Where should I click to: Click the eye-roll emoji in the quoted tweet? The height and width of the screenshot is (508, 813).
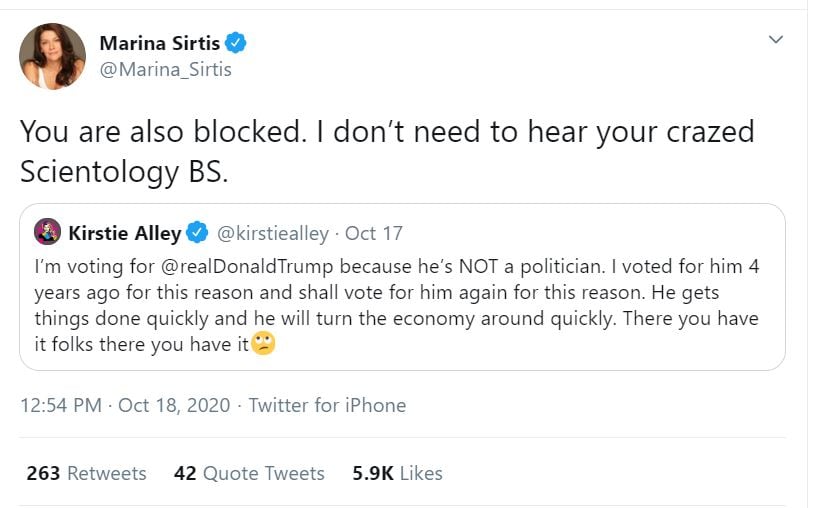coord(263,345)
